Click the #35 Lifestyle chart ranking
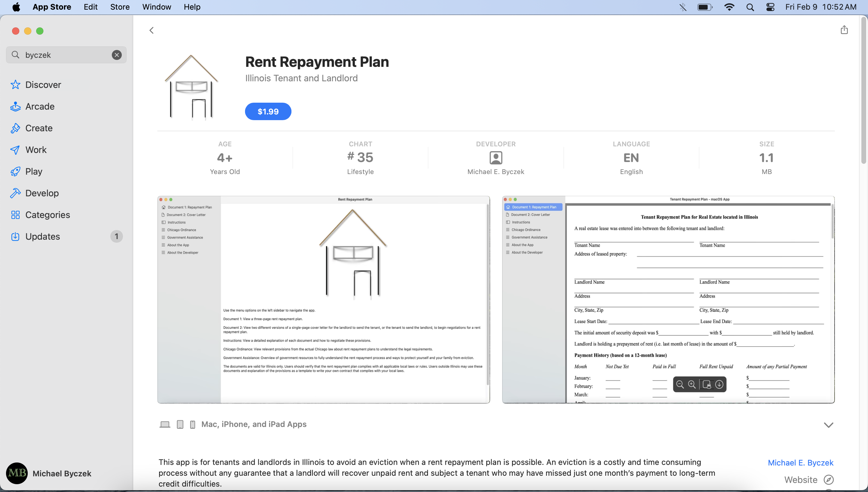The height and width of the screenshot is (492, 868). coord(360,158)
